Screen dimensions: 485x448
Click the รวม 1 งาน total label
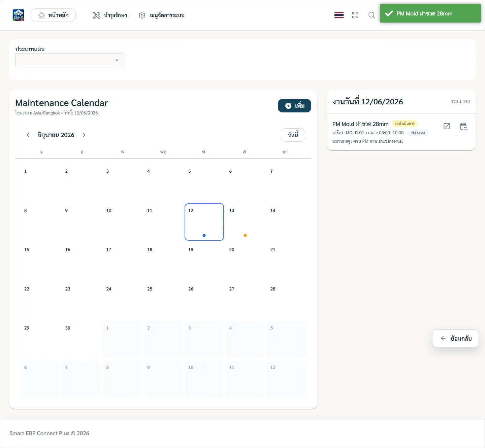[460, 101]
